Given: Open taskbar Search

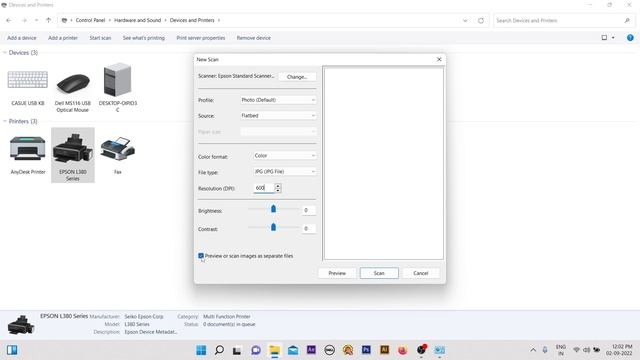Looking at the screenshot, I should (219, 350).
